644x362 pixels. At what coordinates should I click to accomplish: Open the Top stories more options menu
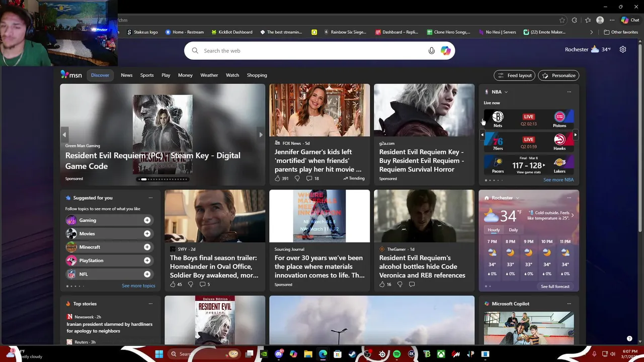point(150,304)
